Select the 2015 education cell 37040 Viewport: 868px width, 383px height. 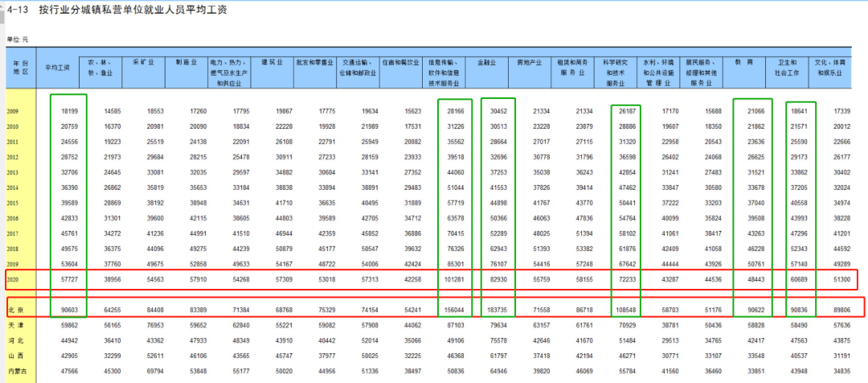(756, 204)
